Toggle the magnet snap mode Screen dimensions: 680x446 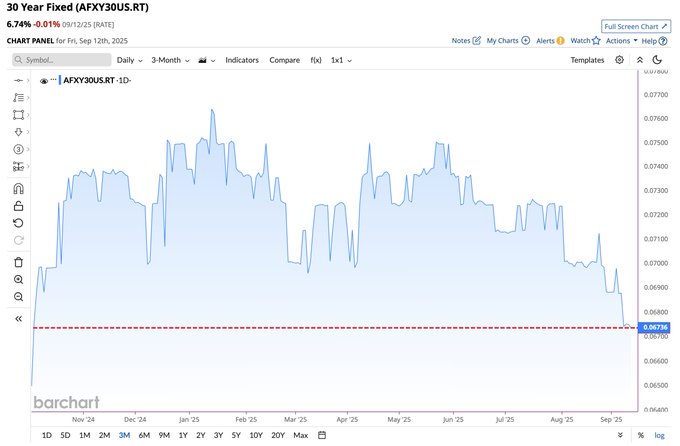click(18, 189)
